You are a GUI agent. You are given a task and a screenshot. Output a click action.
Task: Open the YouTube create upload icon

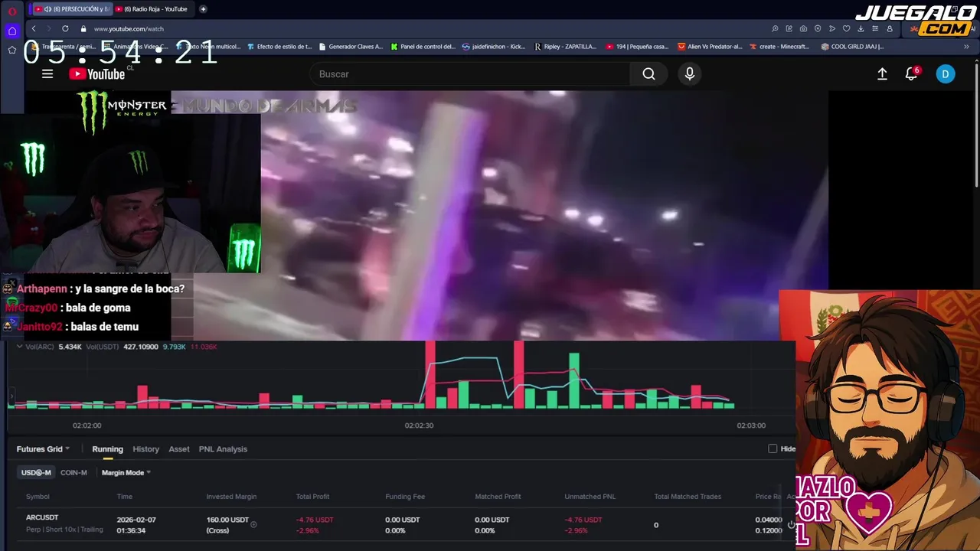(x=882, y=73)
